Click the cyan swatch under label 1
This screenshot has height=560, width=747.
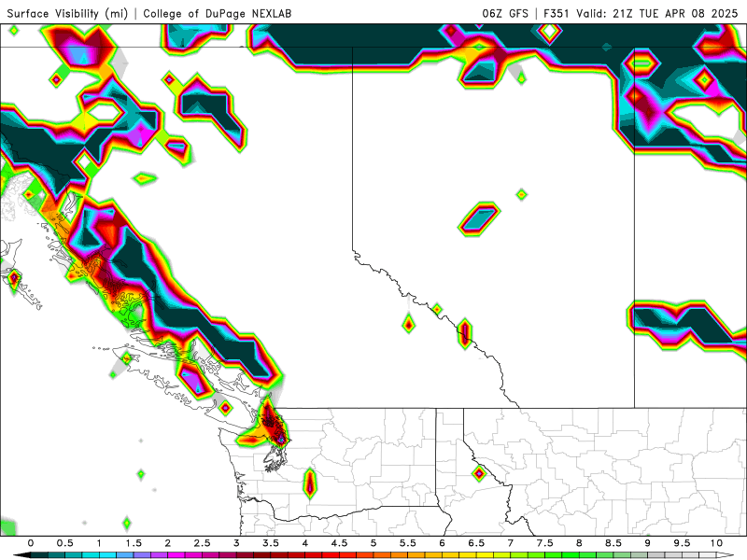click(107, 555)
